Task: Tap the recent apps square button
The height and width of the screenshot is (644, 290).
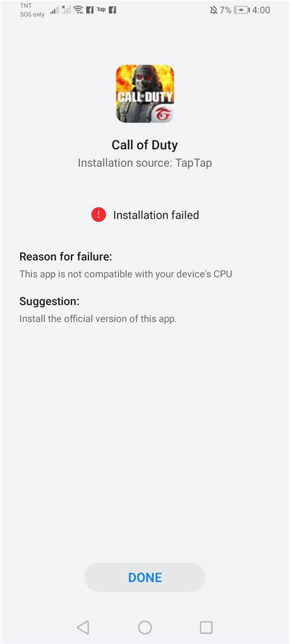Action: point(206,627)
